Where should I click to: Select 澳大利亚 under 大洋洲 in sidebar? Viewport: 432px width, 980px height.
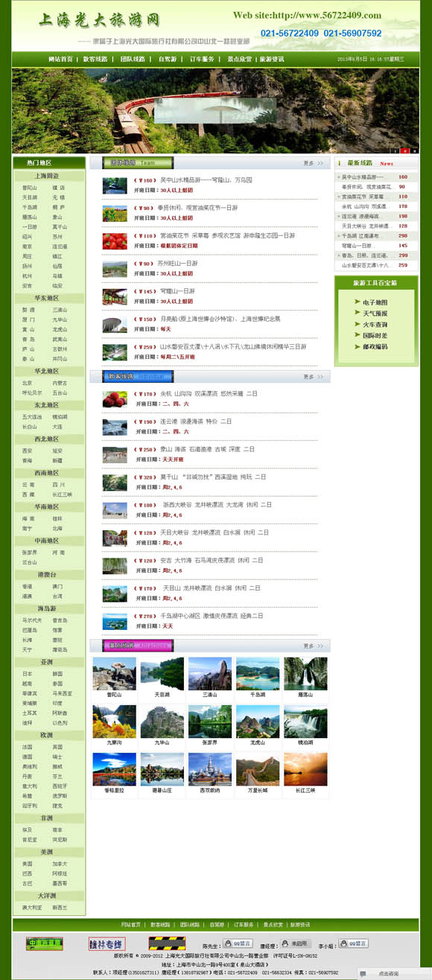tap(31, 908)
